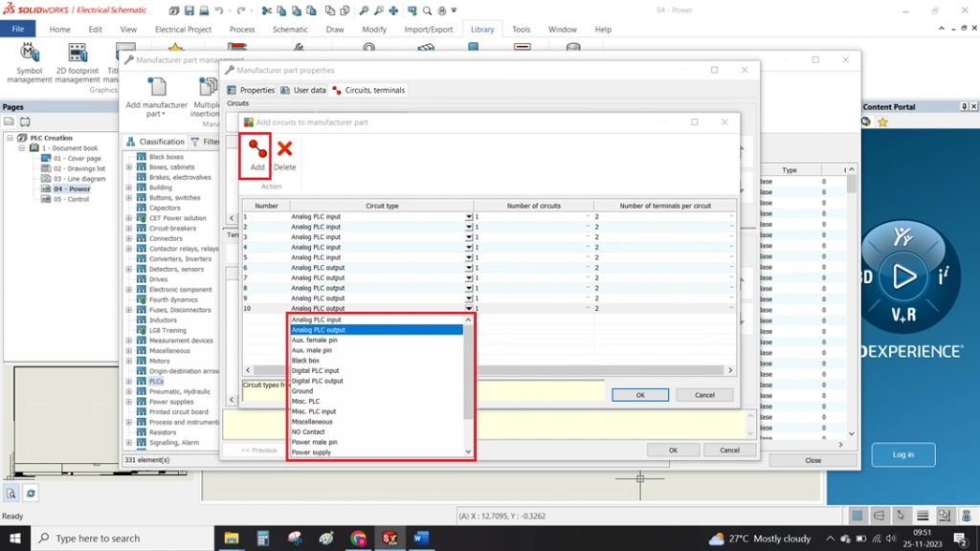Collapse the Document book node
980x551 pixels.
tap(22, 148)
